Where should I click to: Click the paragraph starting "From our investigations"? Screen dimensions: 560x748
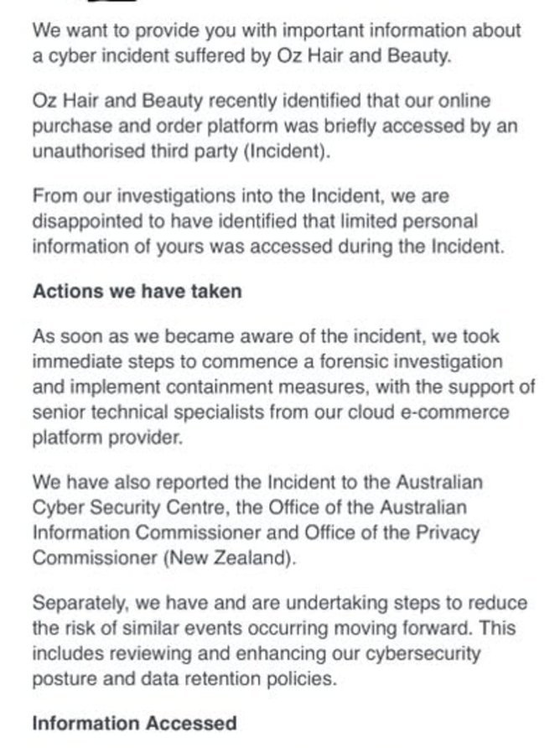(268, 221)
